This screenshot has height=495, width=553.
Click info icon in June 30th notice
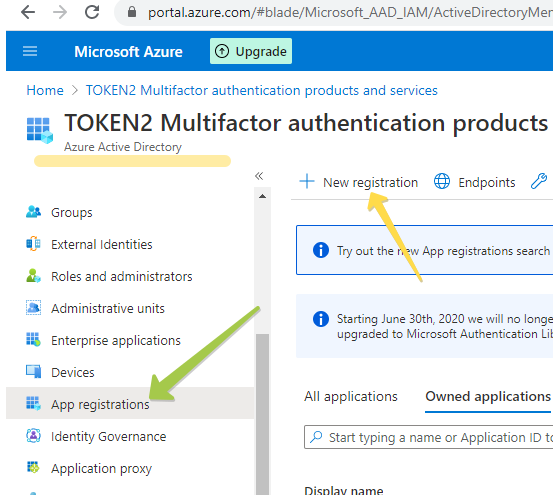[321, 319]
